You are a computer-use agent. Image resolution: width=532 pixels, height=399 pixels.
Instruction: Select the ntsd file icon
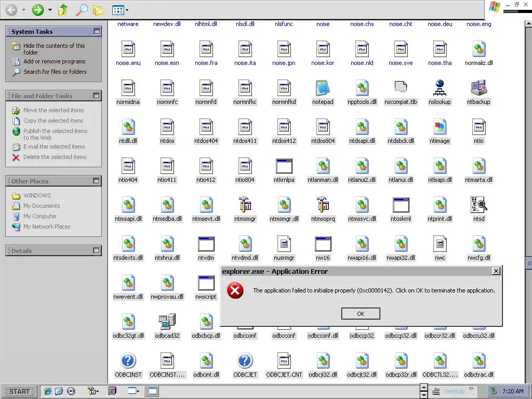478,205
